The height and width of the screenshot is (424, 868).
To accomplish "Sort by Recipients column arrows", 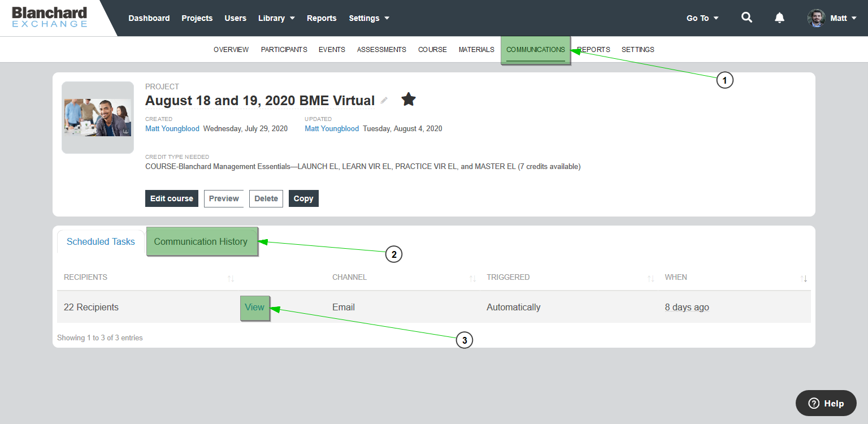I will click(231, 278).
